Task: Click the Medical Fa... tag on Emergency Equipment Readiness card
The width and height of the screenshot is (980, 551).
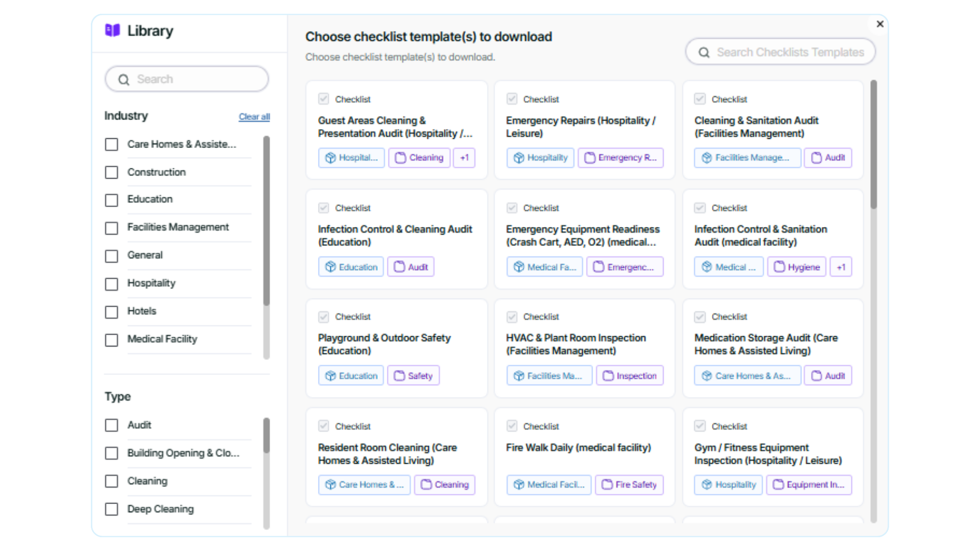Action: 545,267
